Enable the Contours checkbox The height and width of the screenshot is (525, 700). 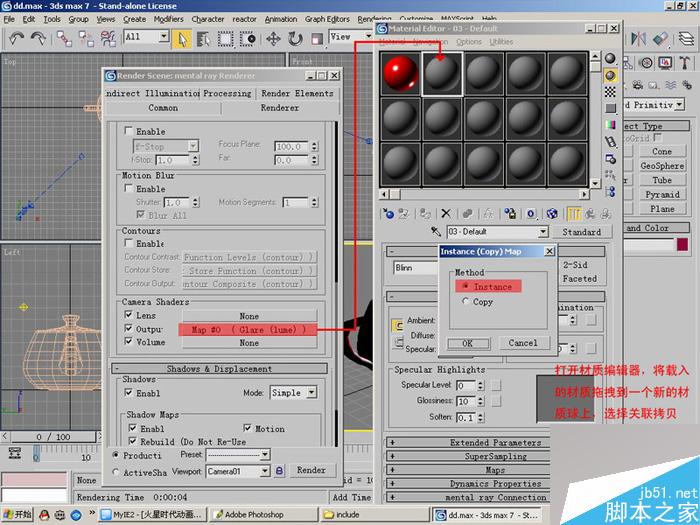(x=129, y=243)
